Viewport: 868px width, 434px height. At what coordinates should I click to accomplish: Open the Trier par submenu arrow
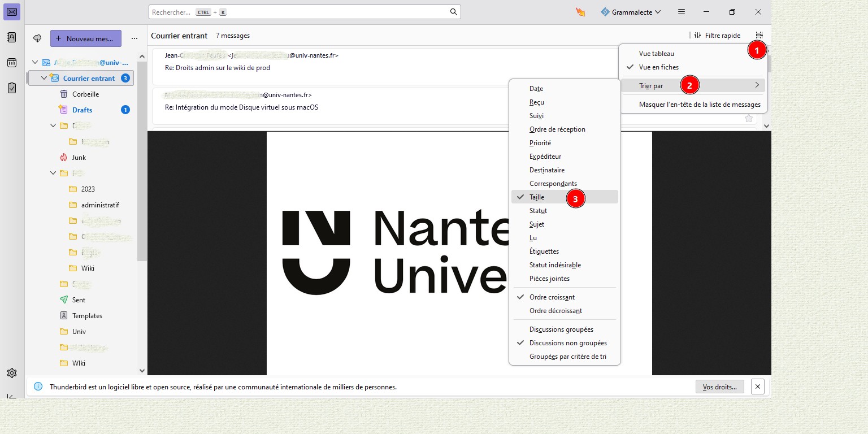[757, 85]
